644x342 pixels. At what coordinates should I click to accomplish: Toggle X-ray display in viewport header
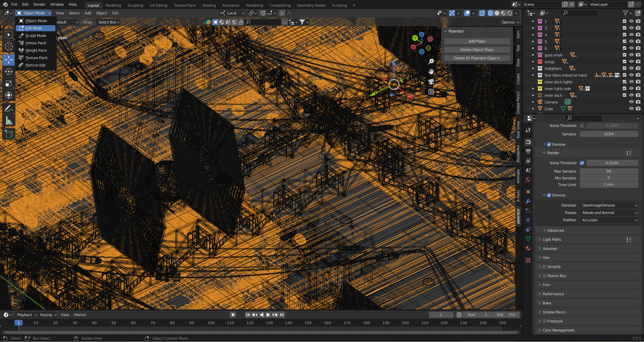[x=482, y=13]
